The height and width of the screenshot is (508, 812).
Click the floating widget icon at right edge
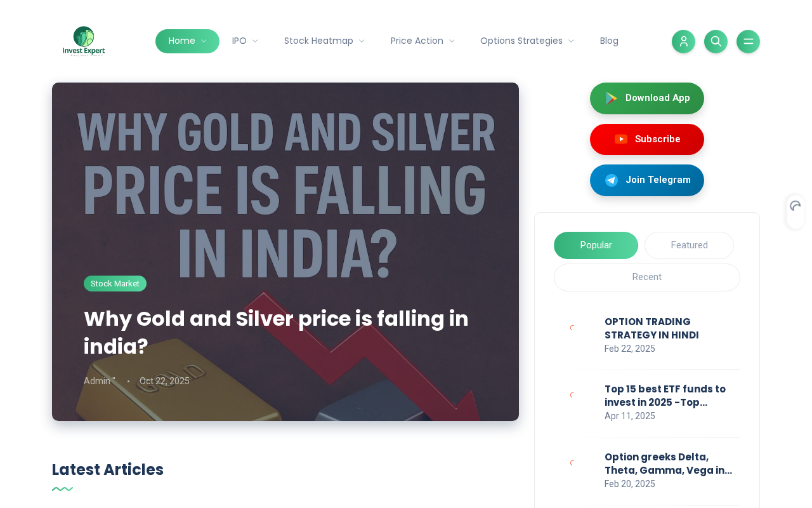click(796, 206)
